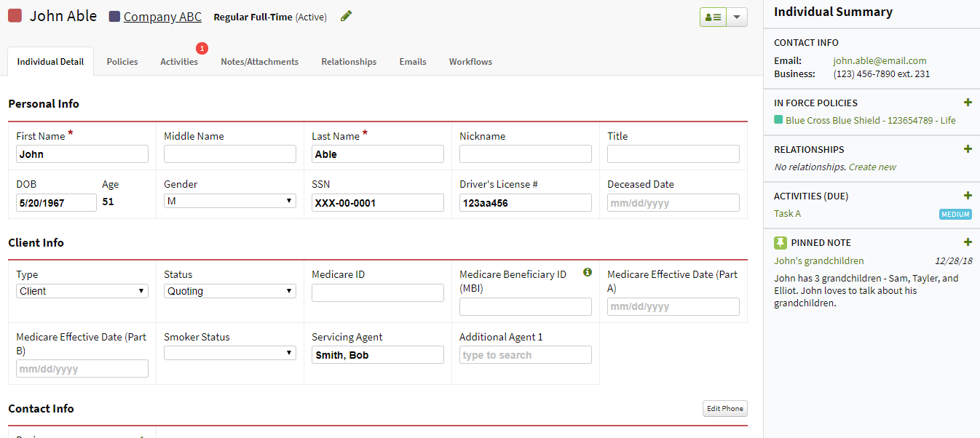Switch to the Policies tab
Image resolution: width=980 pixels, height=438 pixels.
(122, 62)
